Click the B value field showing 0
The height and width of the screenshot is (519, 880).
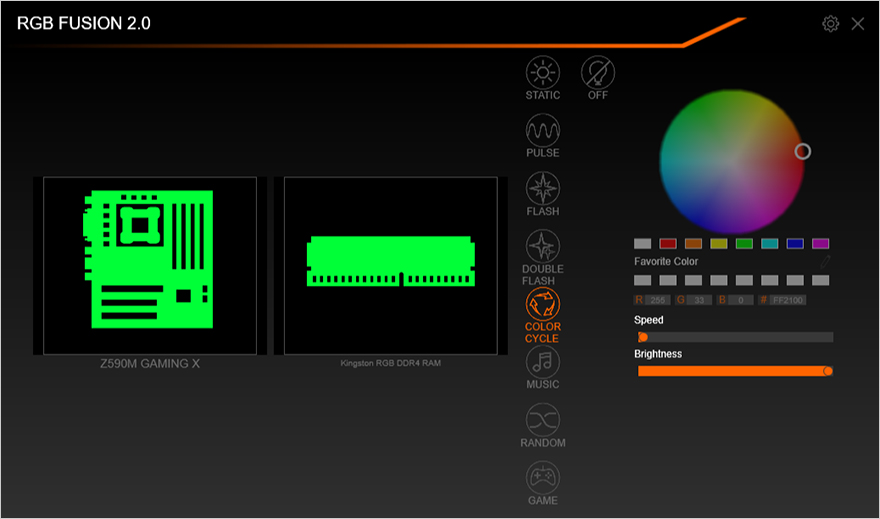click(x=741, y=300)
